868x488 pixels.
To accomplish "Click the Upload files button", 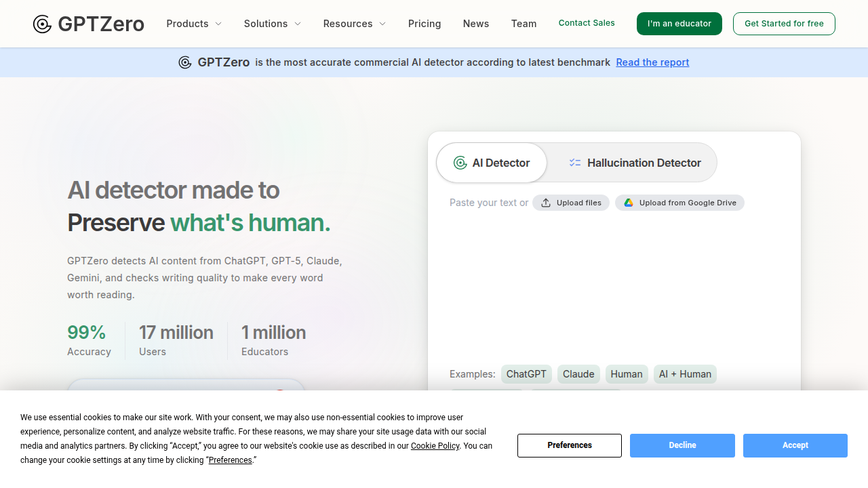I will click(x=571, y=203).
